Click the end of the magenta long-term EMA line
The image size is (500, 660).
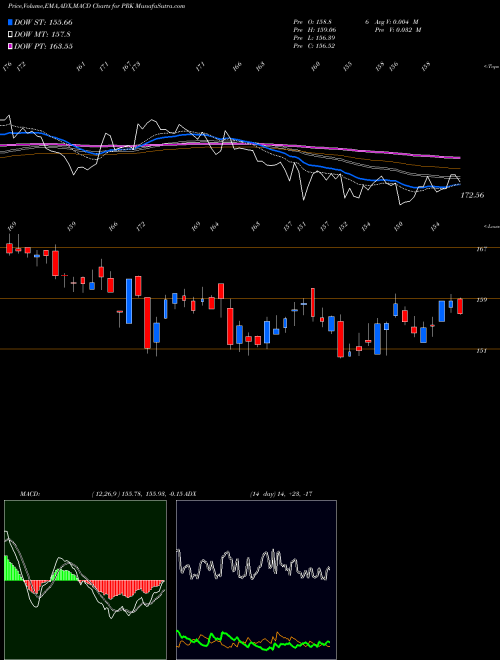coord(459,158)
